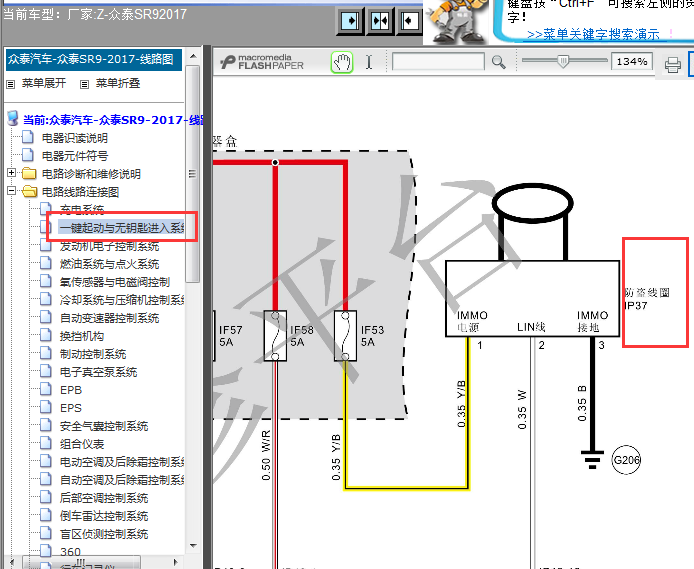The width and height of the screenshot is (694, 569).
Task: Click the page icon beside 电器元件符号
Action: coord(28,155)
